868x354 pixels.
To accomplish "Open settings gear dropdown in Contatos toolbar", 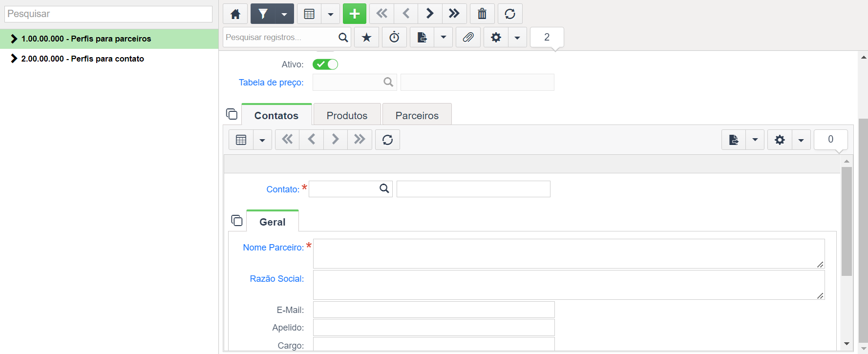I will (801, 140).
